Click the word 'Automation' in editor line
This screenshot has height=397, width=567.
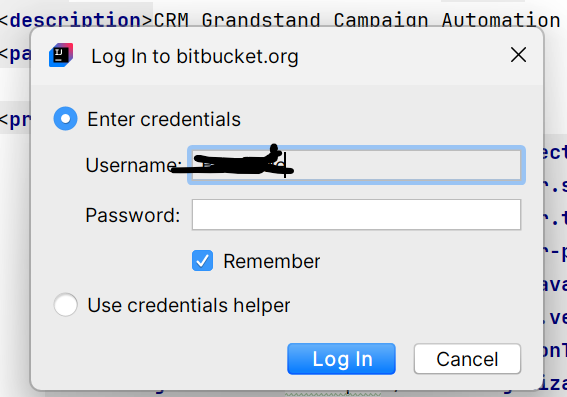tap(501, 20)
